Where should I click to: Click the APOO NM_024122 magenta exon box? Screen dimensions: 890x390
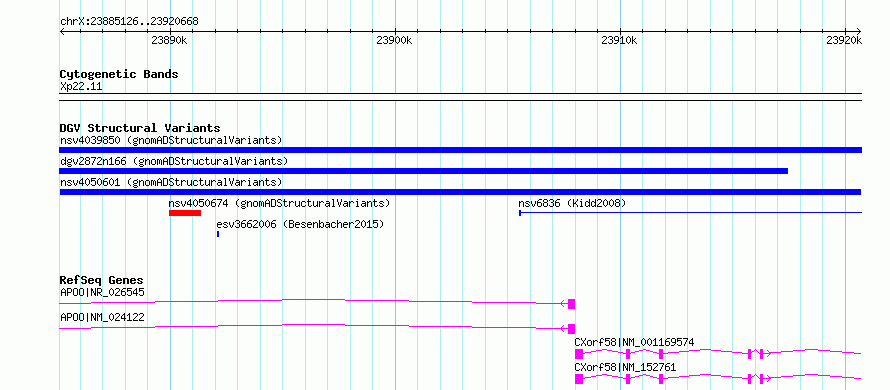click(x=571, y=329)
